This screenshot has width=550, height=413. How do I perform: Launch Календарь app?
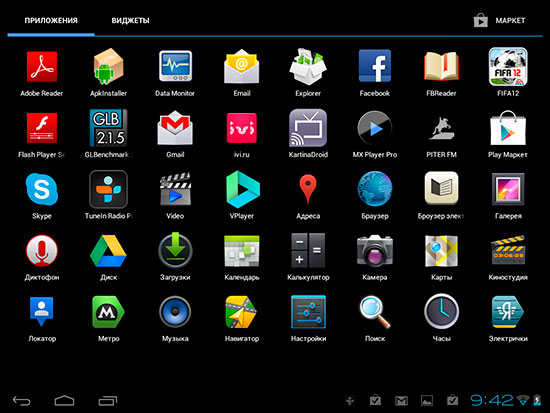[x=242, y=251]
